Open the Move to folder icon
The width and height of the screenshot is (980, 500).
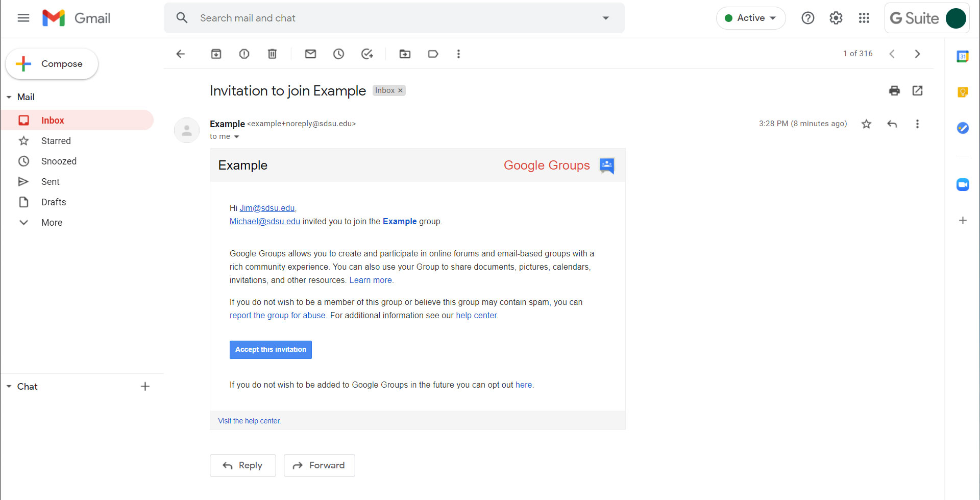coord(405,54)
